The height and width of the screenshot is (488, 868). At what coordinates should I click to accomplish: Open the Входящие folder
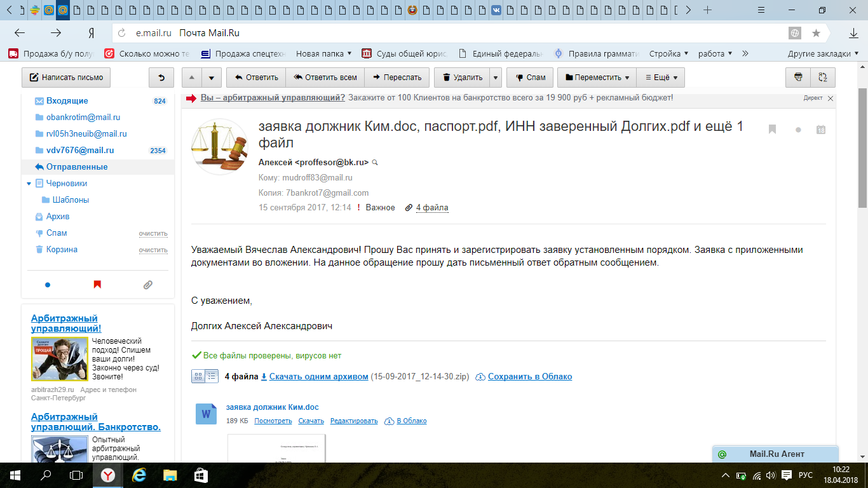tap(67, 101)
